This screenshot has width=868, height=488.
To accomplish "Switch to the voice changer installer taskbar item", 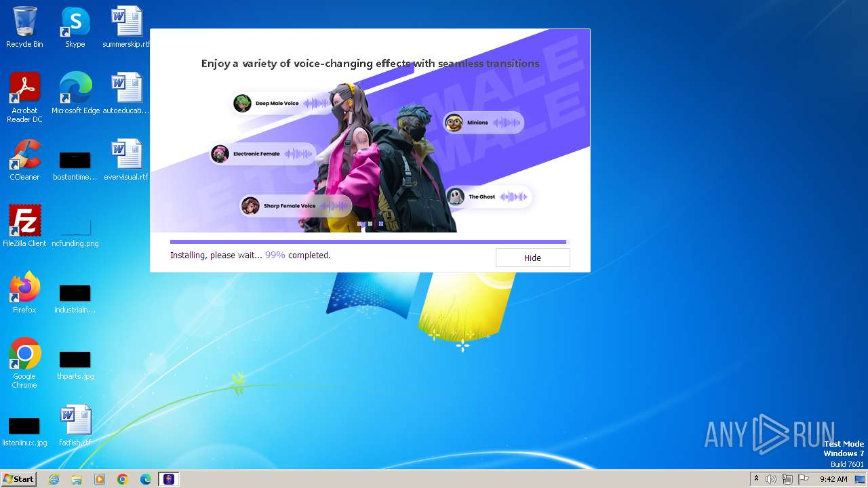I will 169,479.
